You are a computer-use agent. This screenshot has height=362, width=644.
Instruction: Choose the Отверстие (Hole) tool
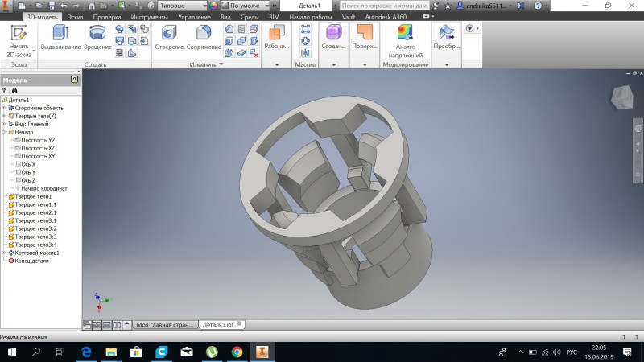tap(169, 37)
